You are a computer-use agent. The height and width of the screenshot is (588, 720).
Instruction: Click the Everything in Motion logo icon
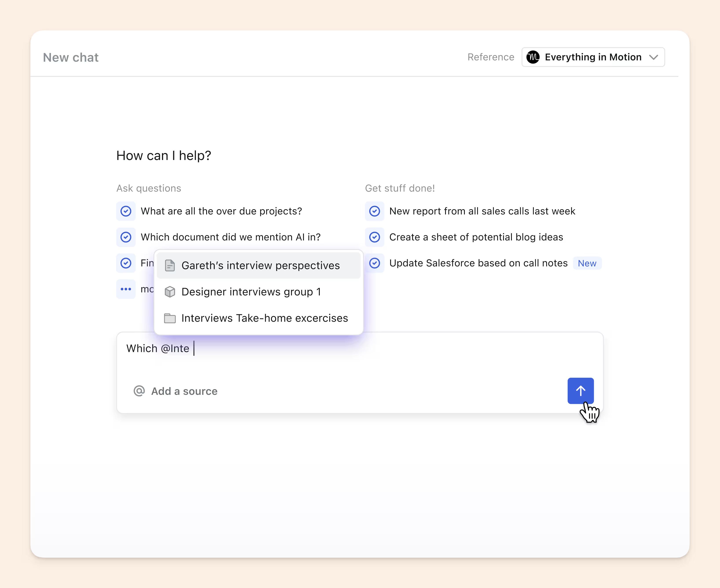click(x=533, y=57)
